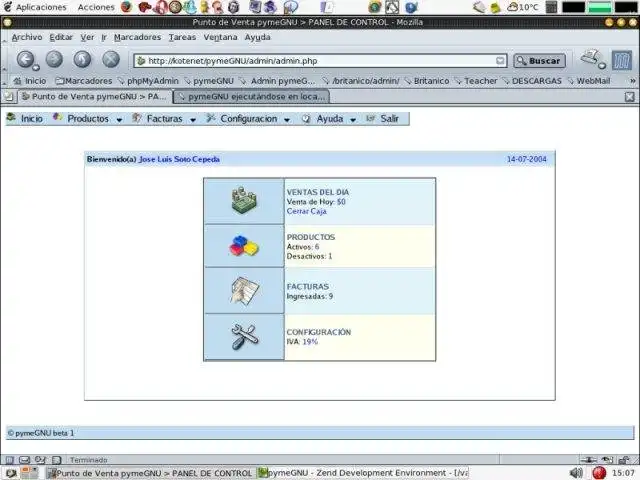Switch to Zend Development Environment taskbar window
Viewport: 640px width, 480px height.
pyautogui.click(x=363, y=473)
